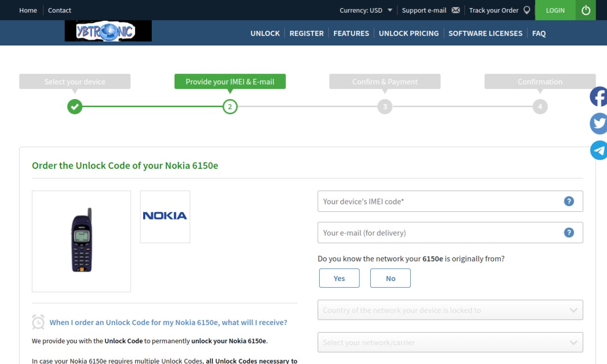Click the help icon in IMEI field

569,201
